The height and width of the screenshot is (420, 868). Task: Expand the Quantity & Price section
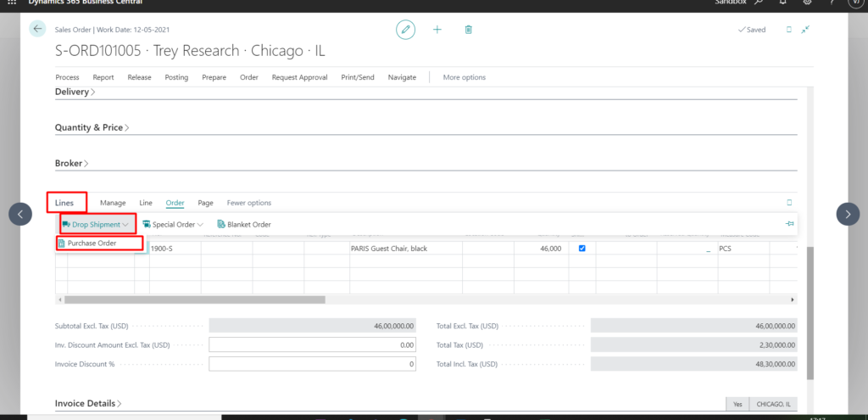pyautogui.click(x=92, y=127)
